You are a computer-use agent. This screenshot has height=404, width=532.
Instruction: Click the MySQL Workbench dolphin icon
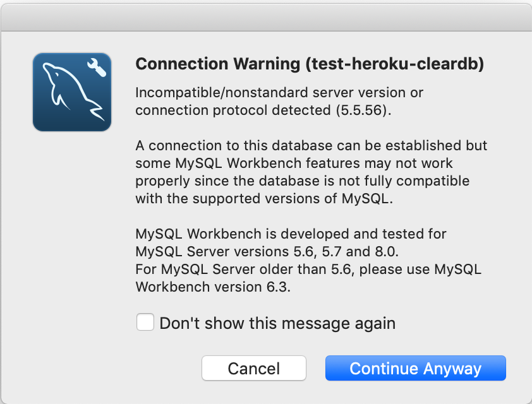(x=72, y=92)
